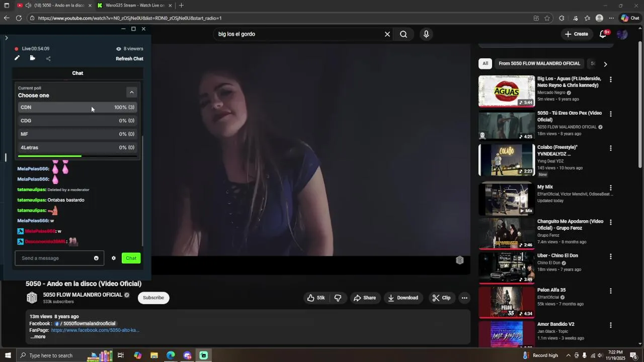Open the My Mix playlist thumbnail
644x362 pixels.
point(507,200)
